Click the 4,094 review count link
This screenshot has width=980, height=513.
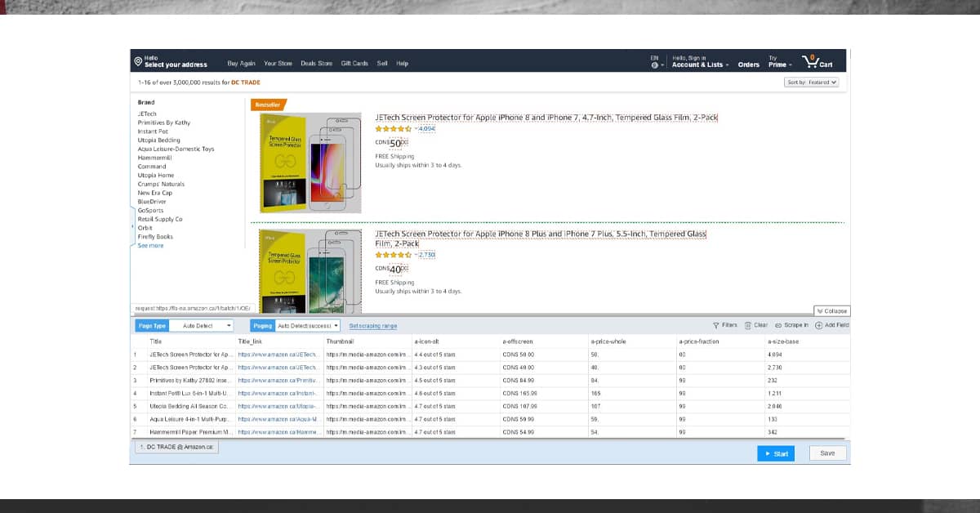(x=426, y=129)
